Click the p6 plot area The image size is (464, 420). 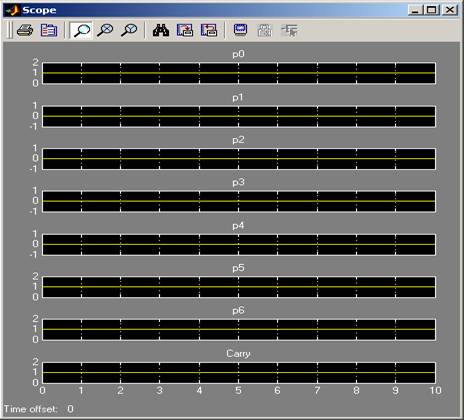[239, 330]
